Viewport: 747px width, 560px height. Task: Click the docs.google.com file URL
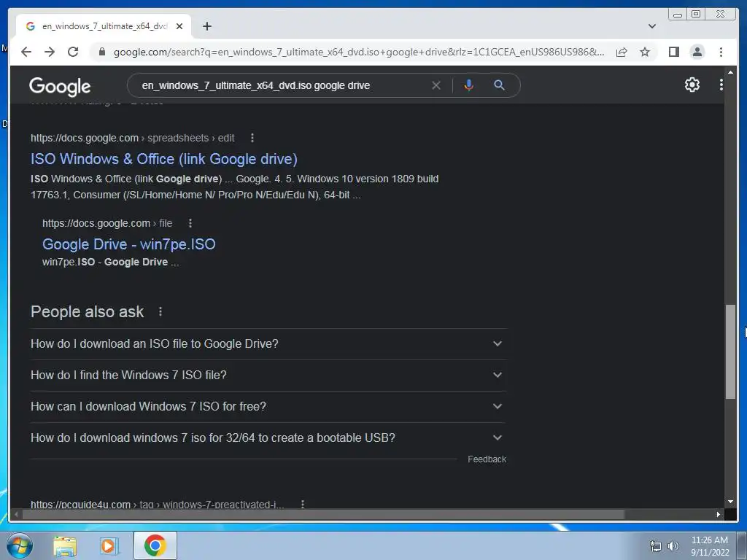click(x=107, y=223)
